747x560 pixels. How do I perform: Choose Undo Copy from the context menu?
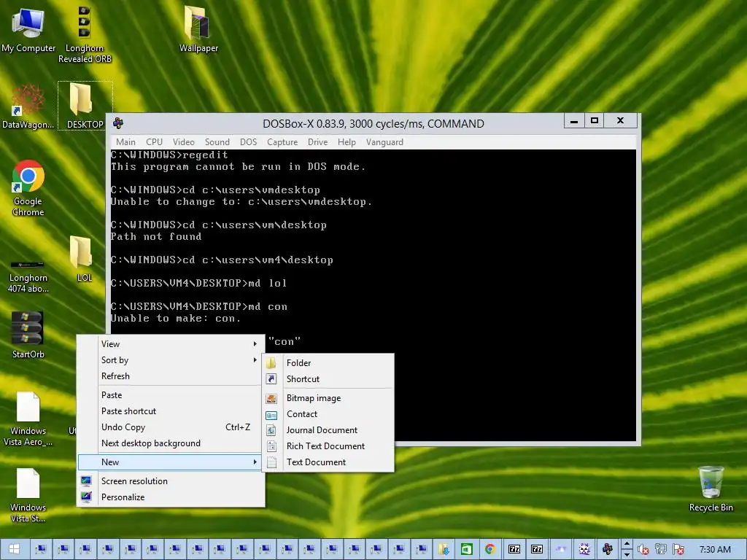(x=171, y=427)
